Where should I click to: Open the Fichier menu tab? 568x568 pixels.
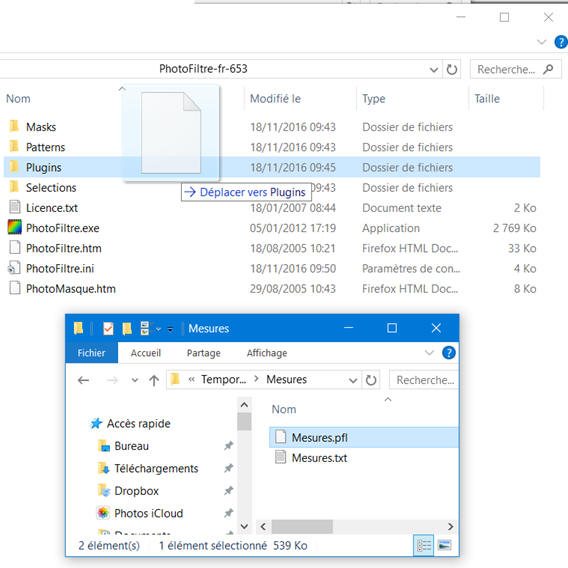[x=91, y=352]
